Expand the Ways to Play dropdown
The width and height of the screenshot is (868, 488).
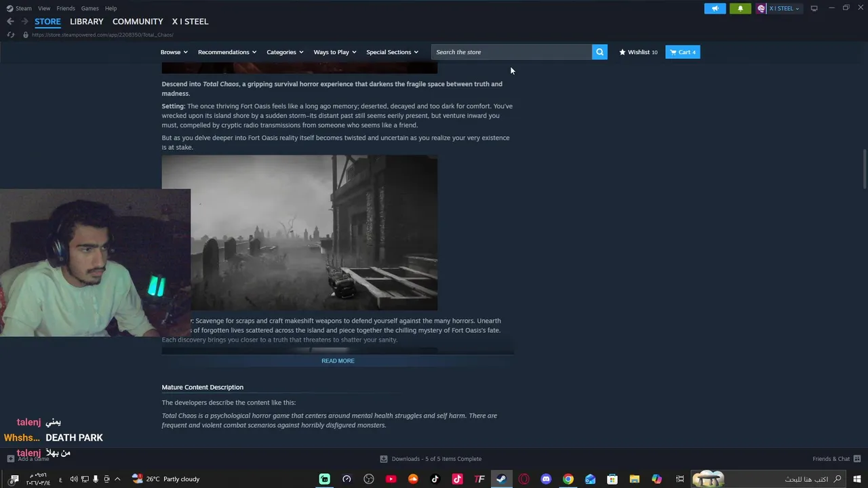coord(335,52)
